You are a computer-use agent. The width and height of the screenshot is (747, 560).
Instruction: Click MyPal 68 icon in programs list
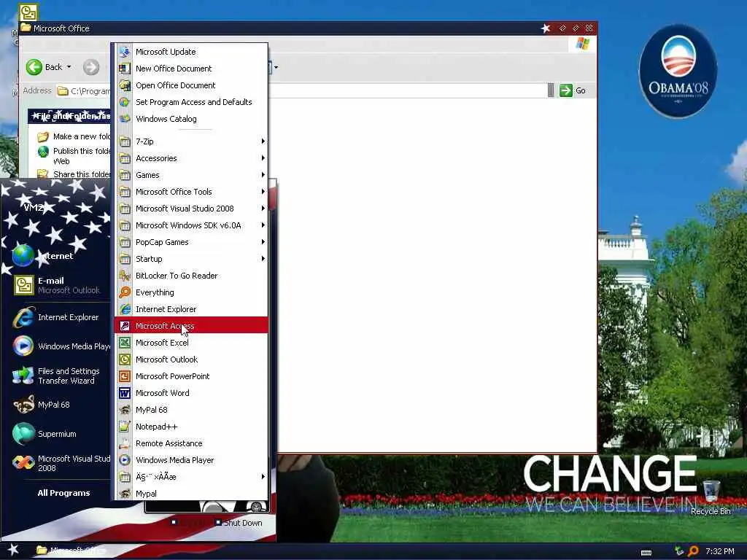(x=125, y=410)
